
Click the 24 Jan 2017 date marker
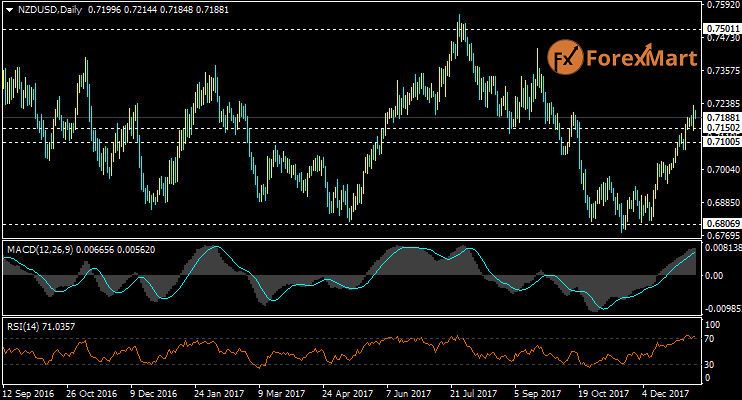click(221, 393)
